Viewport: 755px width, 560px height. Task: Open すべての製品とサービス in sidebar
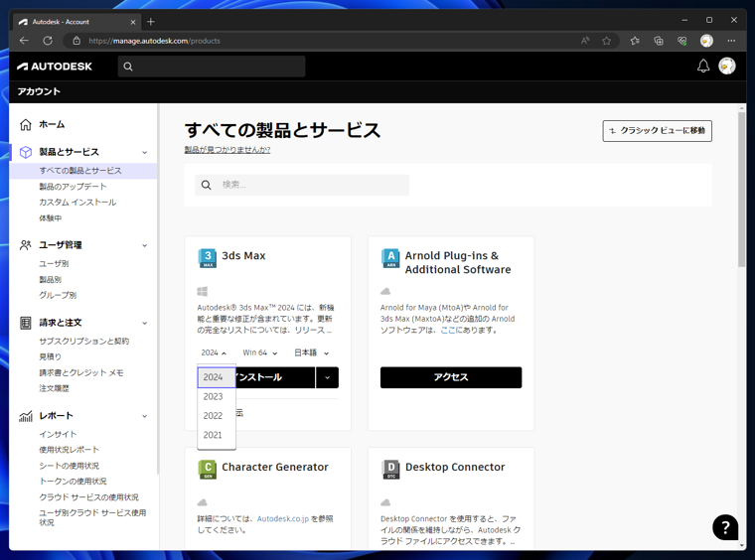[x=80, y=171]
